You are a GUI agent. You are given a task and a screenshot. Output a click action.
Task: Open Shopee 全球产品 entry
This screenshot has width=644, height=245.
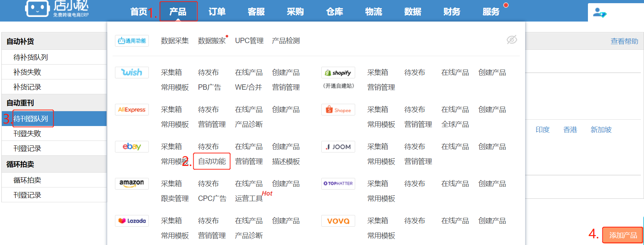[455, 124]
